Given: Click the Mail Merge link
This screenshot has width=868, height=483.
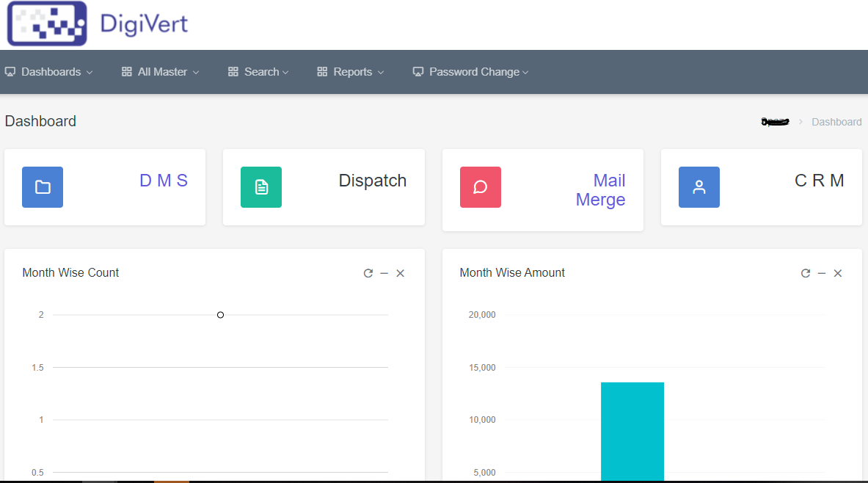Looking at the screenshot, I should tap(601, 190).
